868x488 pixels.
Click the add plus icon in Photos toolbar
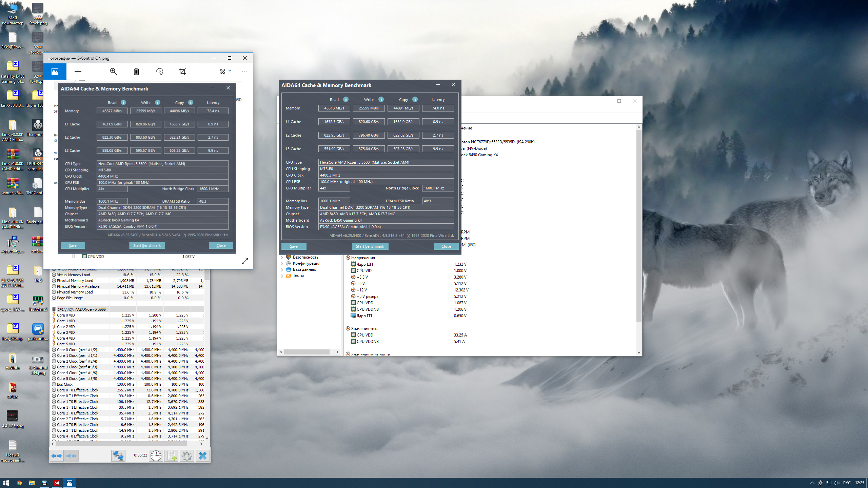78,72
